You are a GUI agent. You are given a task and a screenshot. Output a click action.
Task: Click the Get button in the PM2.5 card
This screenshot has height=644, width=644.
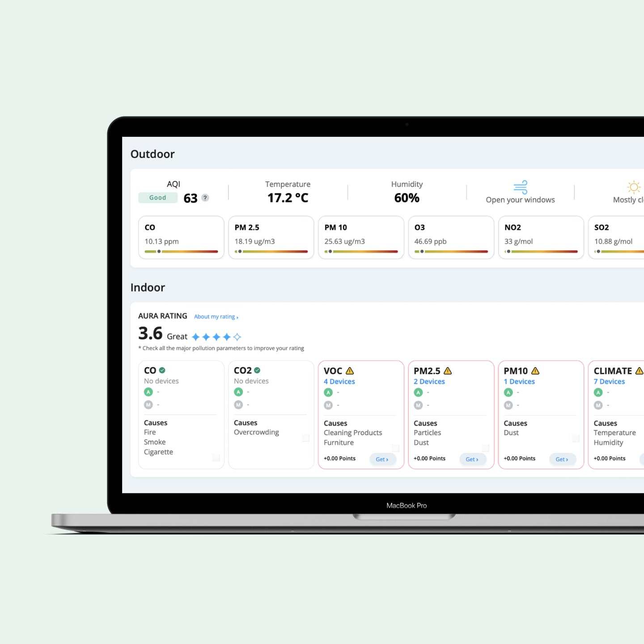tap(472, 459)
